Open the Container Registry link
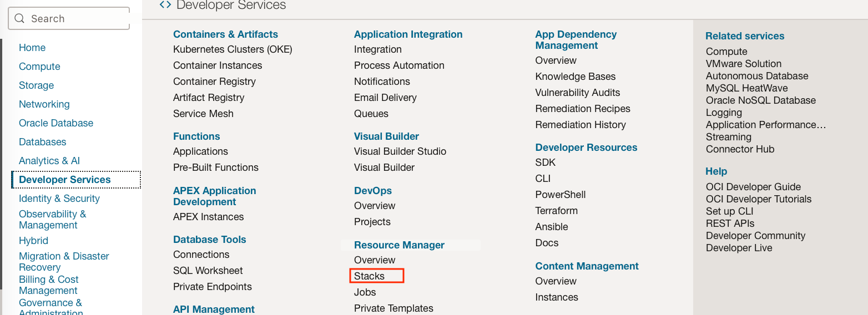This screenshot has width=868, height=315. click(x=214, y=82)
